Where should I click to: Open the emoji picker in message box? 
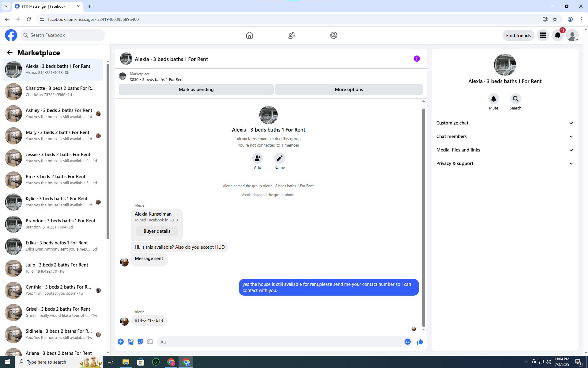coord(407,342)
